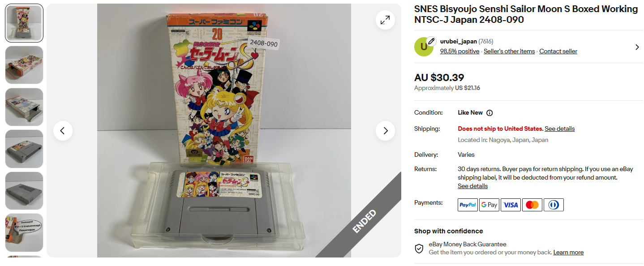
Task: See details for returns policy
Action: click(x=472, y=186)
